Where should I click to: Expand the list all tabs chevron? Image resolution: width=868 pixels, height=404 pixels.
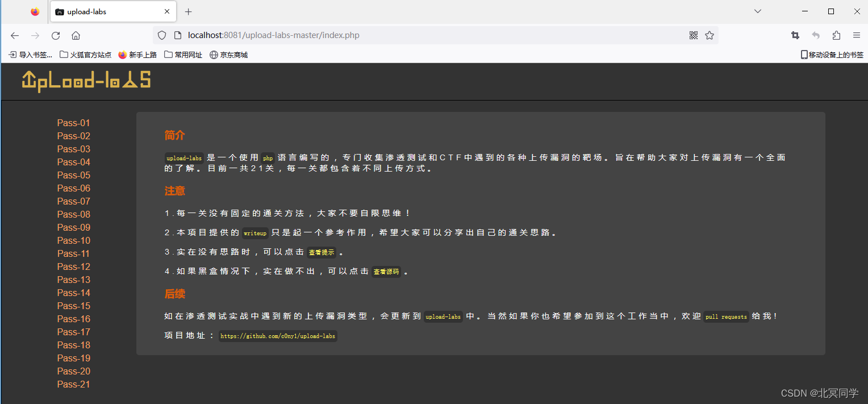[757, 11]
